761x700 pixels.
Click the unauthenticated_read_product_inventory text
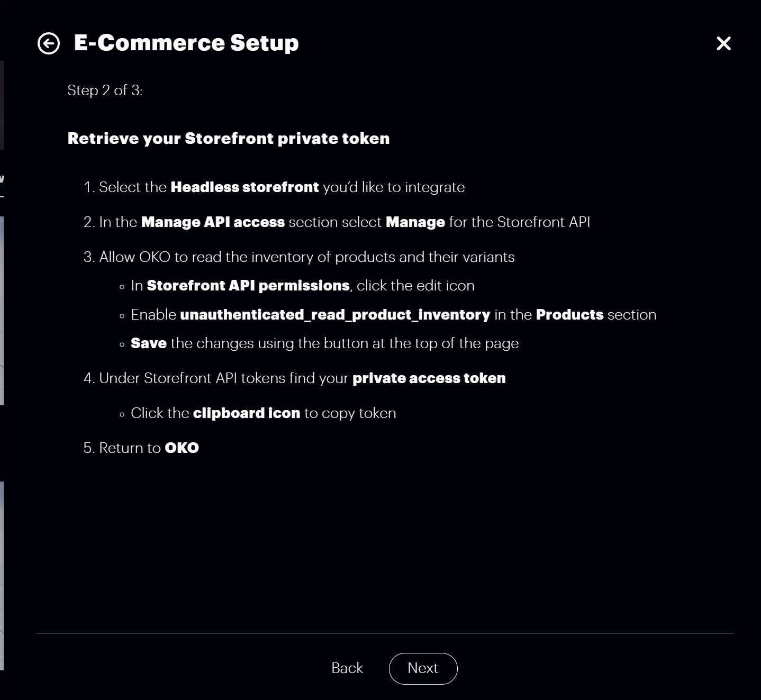point(335,315)
